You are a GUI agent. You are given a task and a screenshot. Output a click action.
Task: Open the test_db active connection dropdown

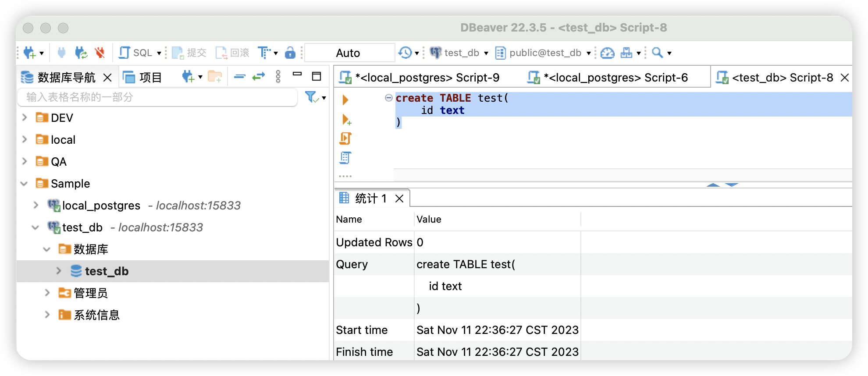coord(460,53)
